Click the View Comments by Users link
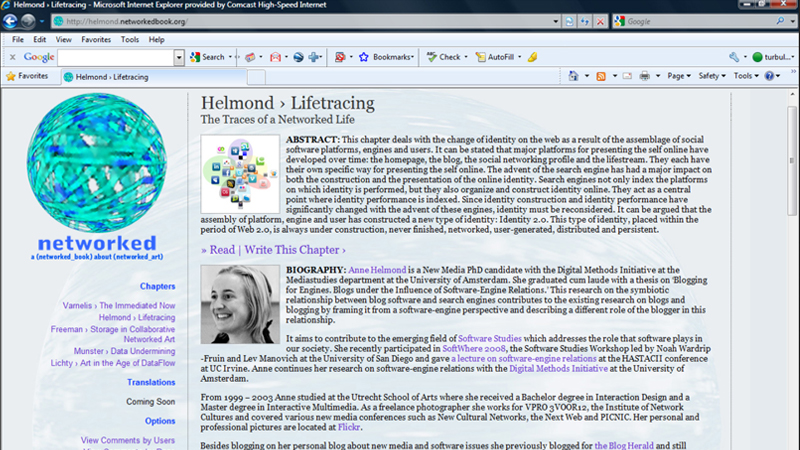The width and height of the screenshot is (800, 450). pyautogui.click(x=128, y=440)
